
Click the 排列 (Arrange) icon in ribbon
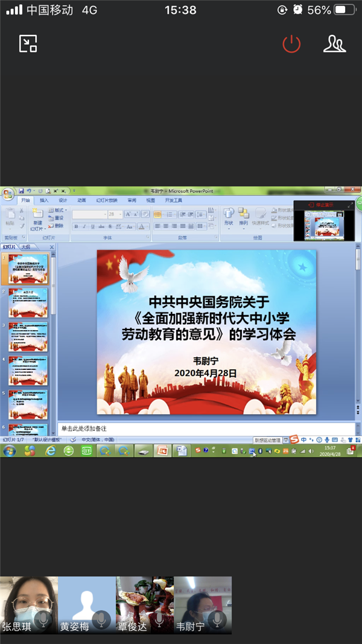point(244,215)
